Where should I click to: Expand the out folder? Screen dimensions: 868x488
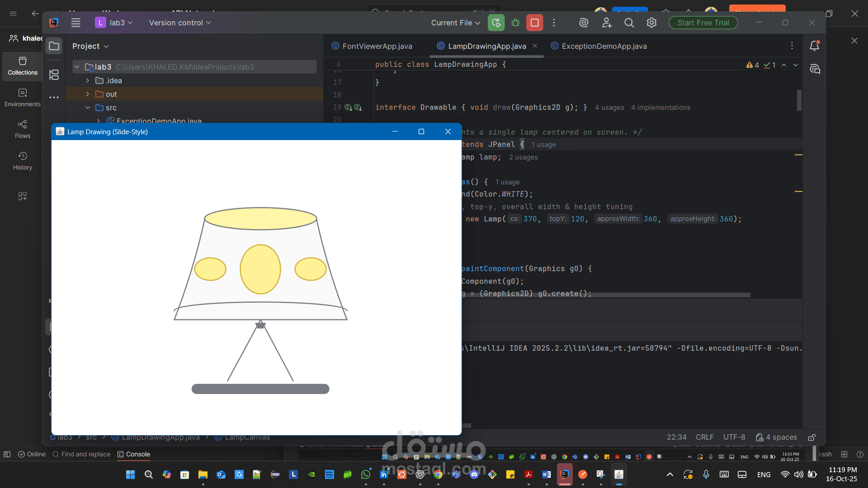[x=88, y=94]
